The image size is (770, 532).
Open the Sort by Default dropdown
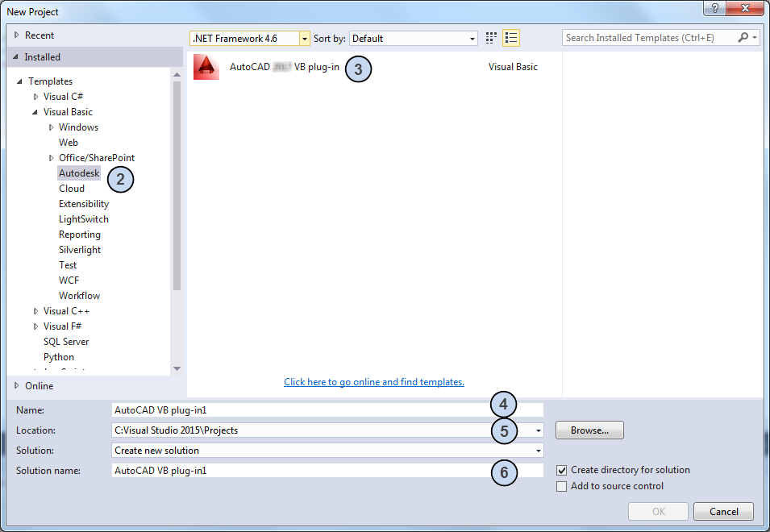tap(472, 38)
